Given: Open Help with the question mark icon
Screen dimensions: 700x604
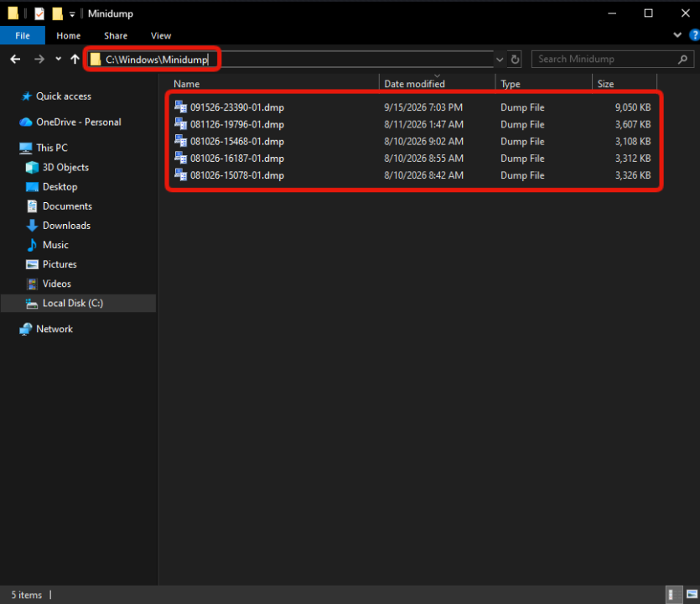Looking at the screenshot, I should tap(694, 35).
